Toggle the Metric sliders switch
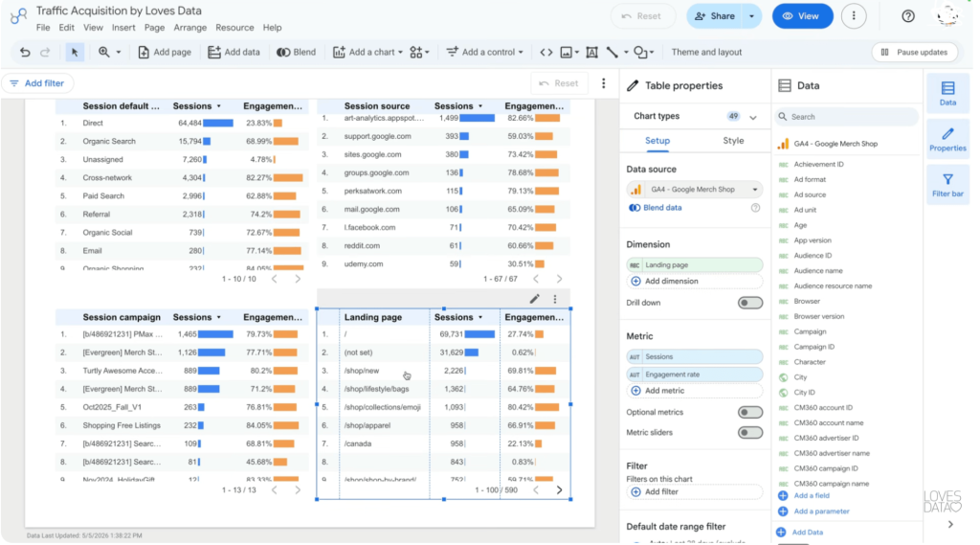Screen dimensions: 980x545 pyautogui.click(x=750, y=432)
